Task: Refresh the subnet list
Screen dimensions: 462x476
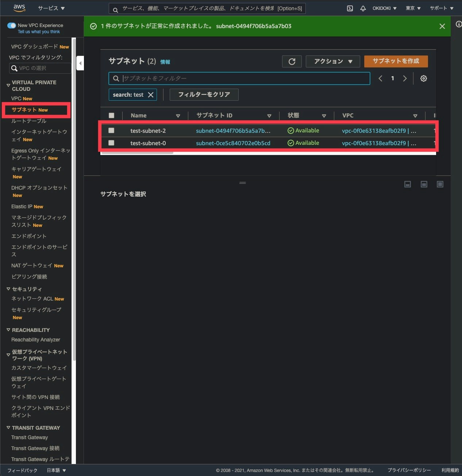Action: [292, 62]
